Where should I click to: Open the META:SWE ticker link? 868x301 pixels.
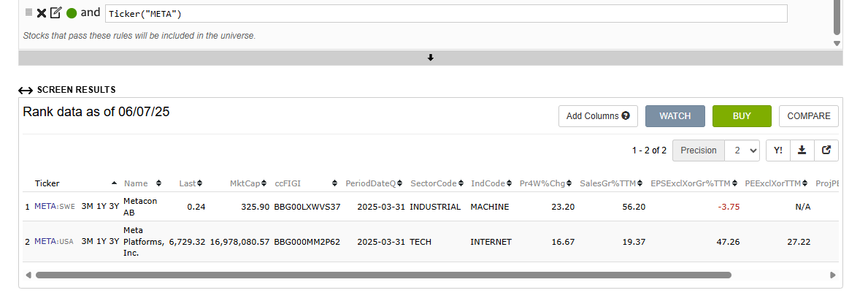click(54, 207)
